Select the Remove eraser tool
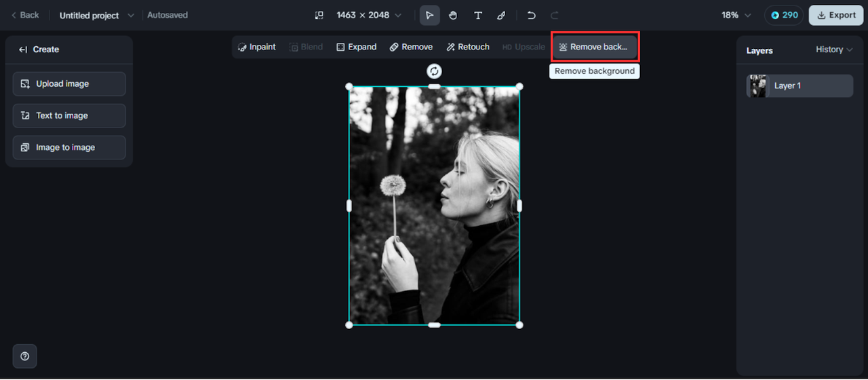This screenshot has width=868, height=380. 411,47
